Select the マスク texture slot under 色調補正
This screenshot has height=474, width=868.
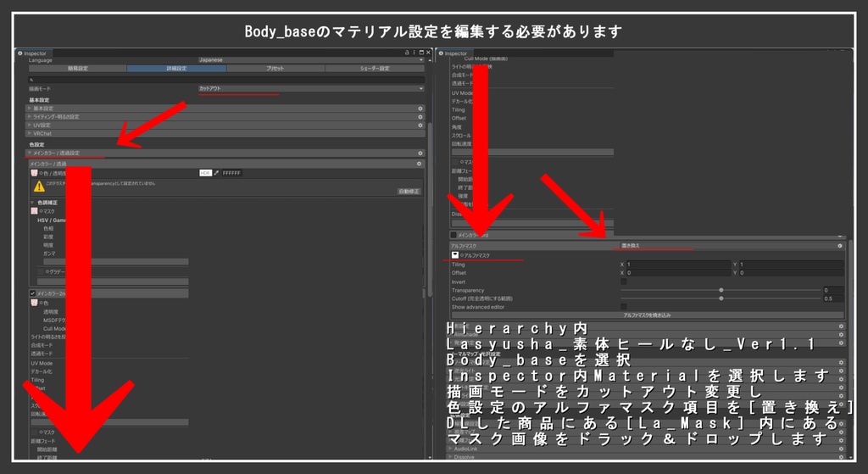[34, 211]
